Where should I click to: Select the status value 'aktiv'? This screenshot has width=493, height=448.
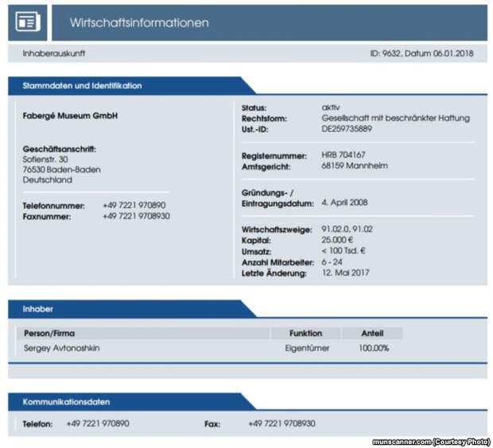click(x=331, y=107)
